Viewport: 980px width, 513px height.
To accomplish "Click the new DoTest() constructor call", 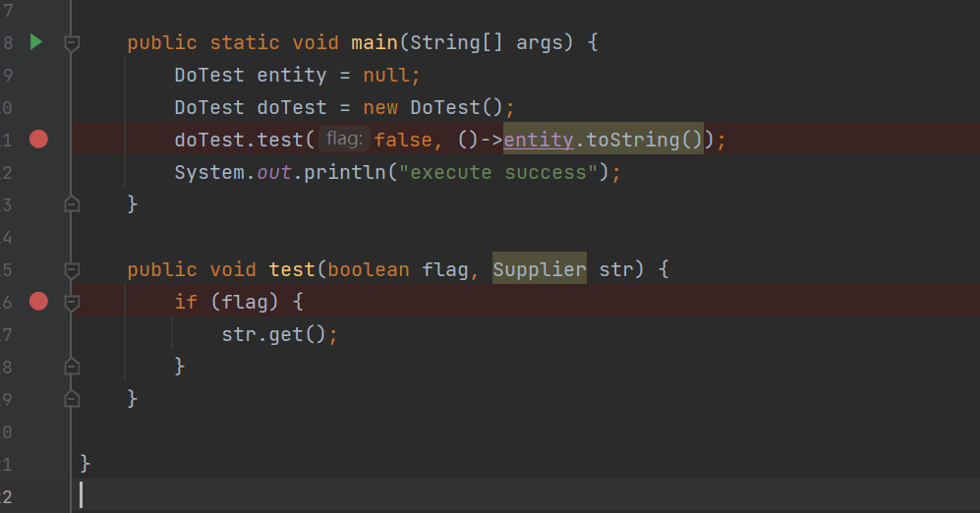I will tap(455, 107).
